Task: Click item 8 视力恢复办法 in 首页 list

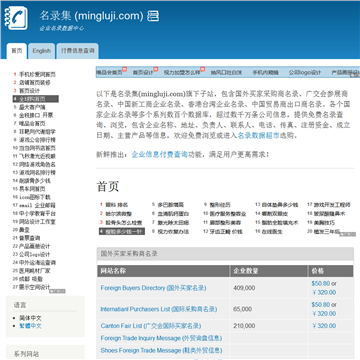Action: (173, 231)
